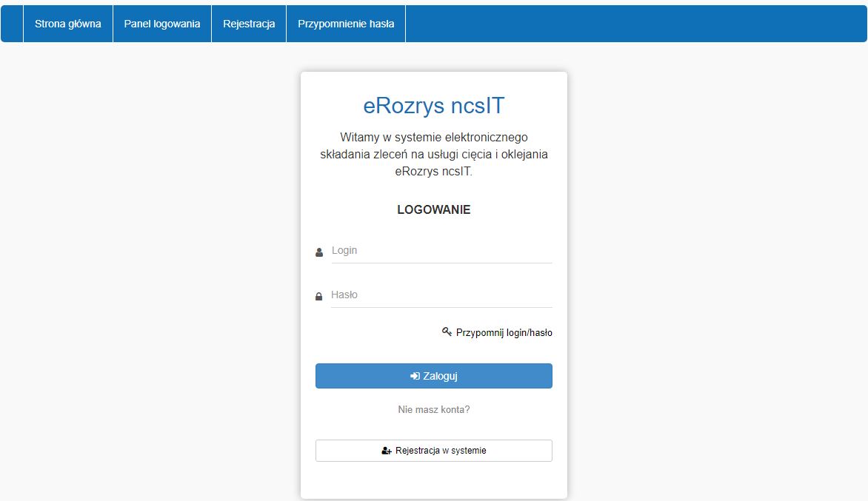
Task: Click the user silhouette icon beside Login
Action: click(x=319, y=252)
